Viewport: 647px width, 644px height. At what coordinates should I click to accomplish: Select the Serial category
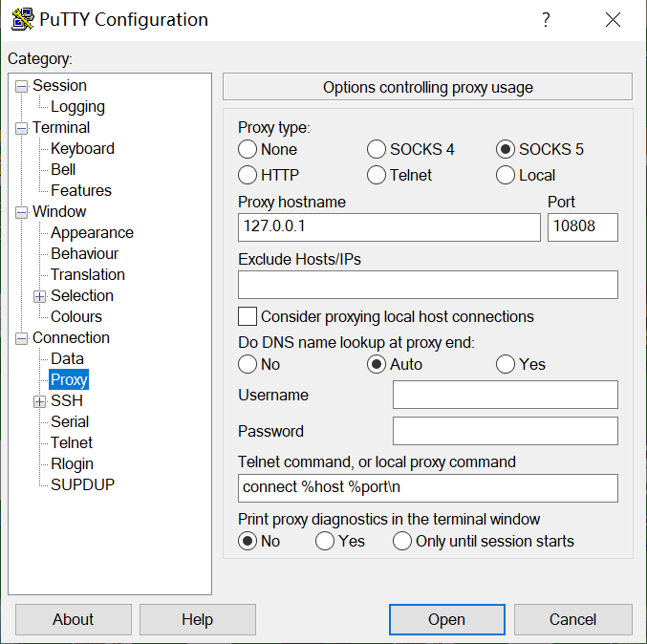click(x=70, y=421)
